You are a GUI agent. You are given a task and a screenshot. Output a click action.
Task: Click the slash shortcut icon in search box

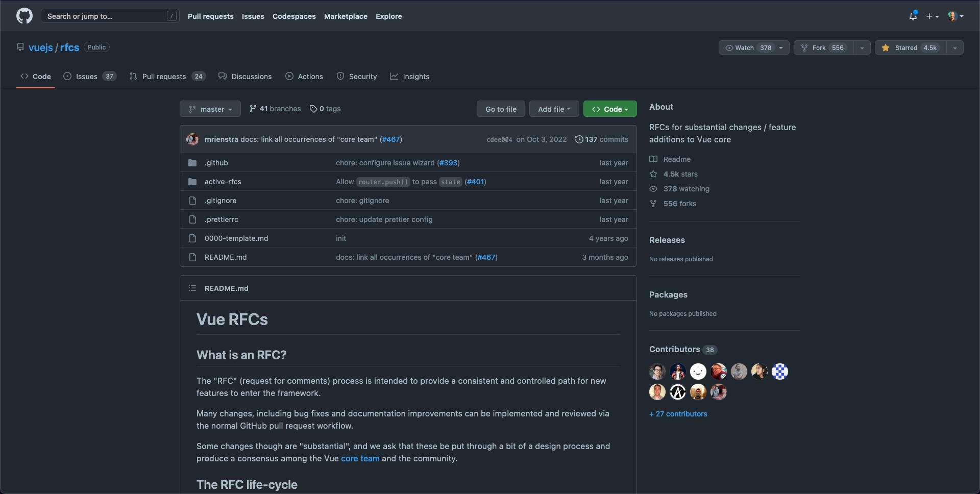pyautogui.click(x=172, y=16)
